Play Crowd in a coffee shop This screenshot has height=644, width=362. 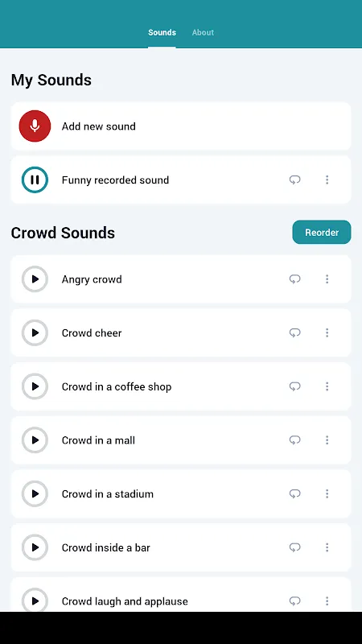pyautogui.click(x=35, y=386)
